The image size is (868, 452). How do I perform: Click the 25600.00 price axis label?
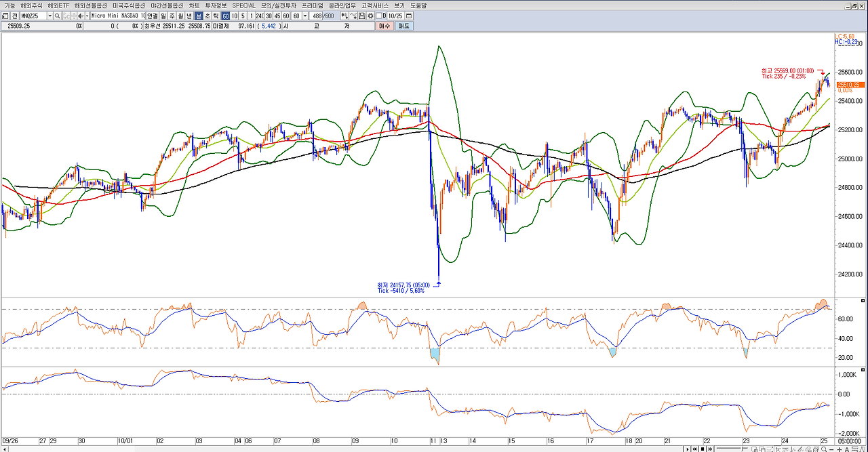[852, 72]
